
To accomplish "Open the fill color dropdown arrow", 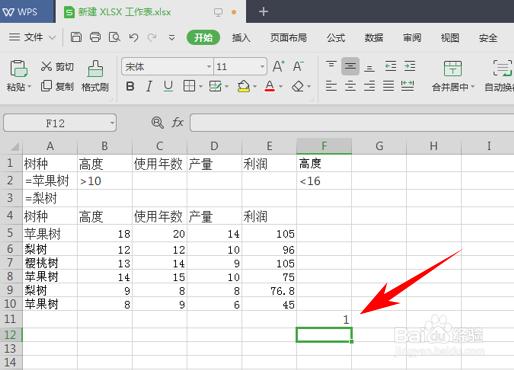I will [255, 87].
